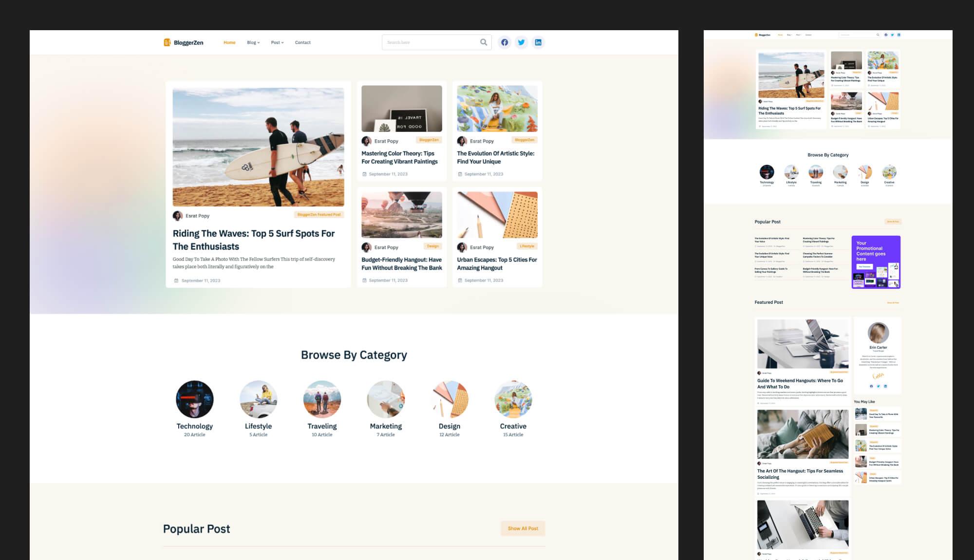Select the Creative category icon
Viewport: 974px width, 560px height.
(513, 399)
